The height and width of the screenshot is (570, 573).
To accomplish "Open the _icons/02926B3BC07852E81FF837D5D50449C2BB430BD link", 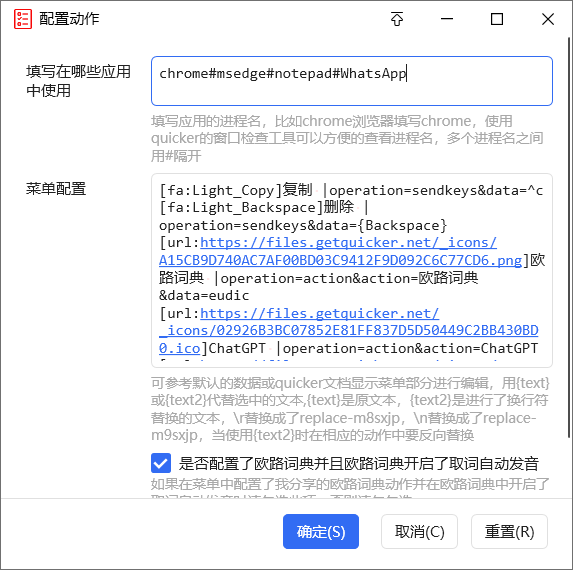I will (349, 330).
